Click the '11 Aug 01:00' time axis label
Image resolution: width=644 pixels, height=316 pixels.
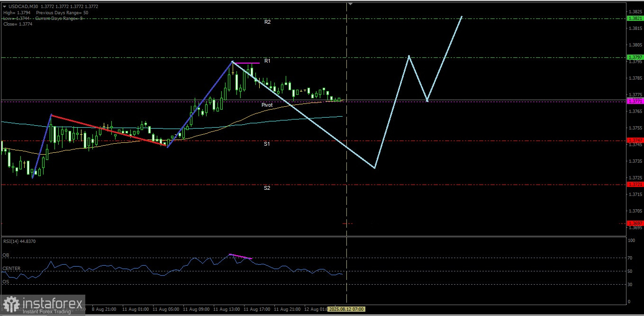135,309
